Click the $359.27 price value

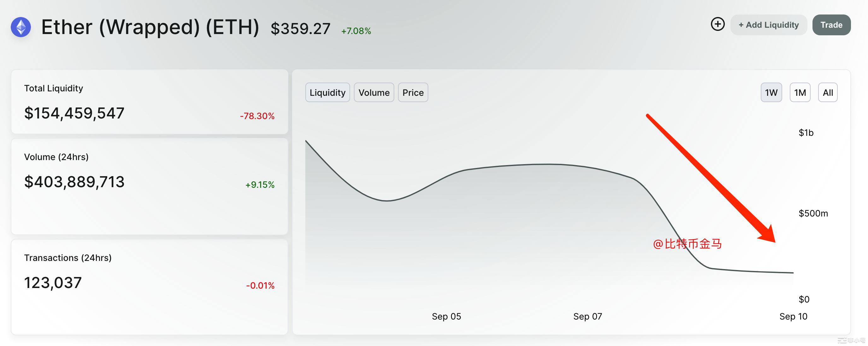pyautogui.click(x=300, y=29)
